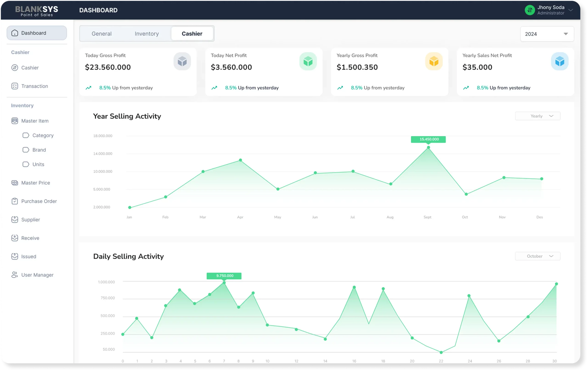Click the 15.450.000 Sept data point
The height and width of the screenshot is (371, 588).
428,147
